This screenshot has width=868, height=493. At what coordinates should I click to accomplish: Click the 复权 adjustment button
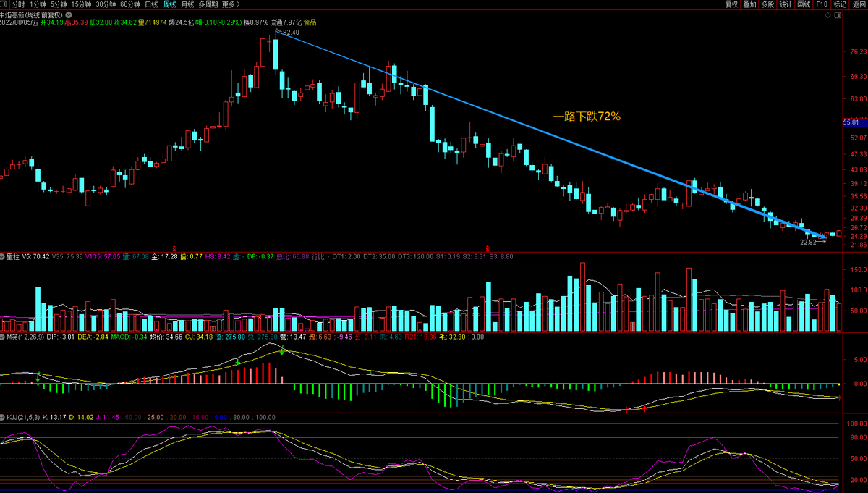pos(731,4)
